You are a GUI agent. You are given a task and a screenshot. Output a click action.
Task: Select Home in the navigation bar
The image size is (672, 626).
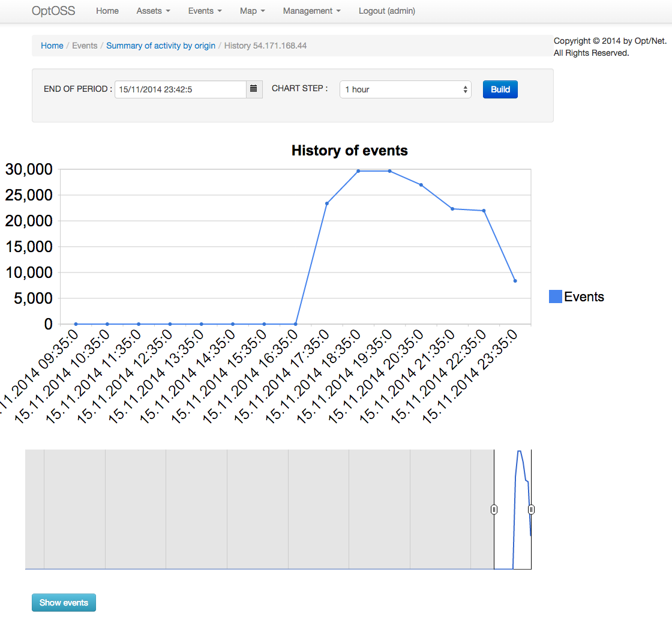107,11
